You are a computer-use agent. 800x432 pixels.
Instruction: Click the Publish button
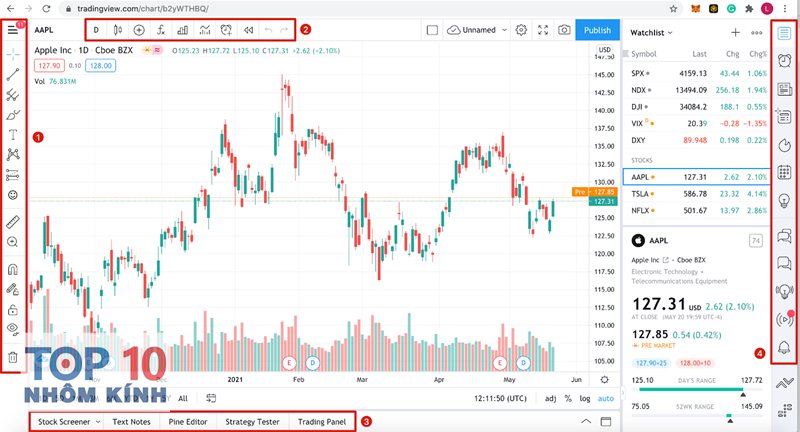click(597, 30)
